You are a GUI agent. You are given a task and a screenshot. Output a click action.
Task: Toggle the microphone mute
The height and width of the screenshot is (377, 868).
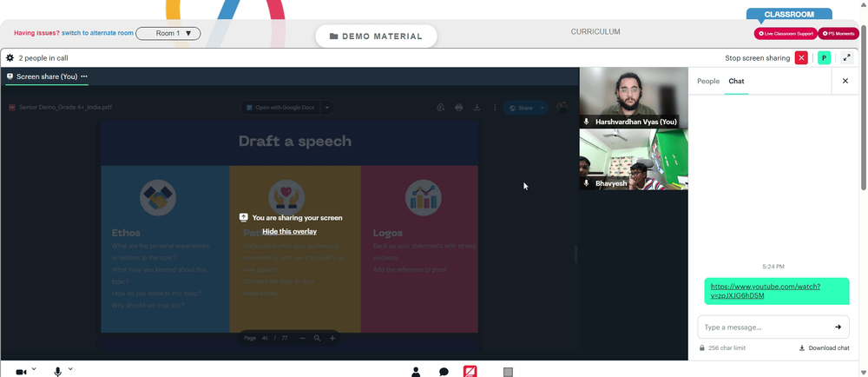click(x=57, y=372)
